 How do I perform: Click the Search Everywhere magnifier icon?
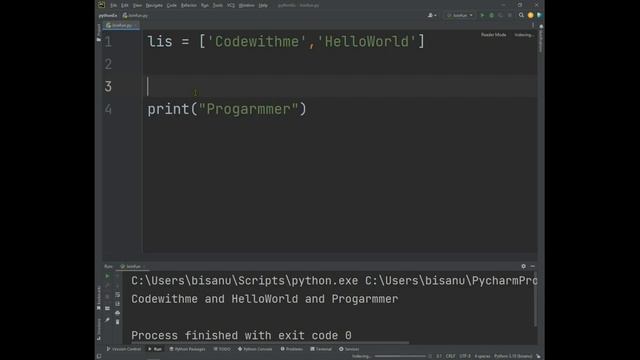(x=521, y=15)
